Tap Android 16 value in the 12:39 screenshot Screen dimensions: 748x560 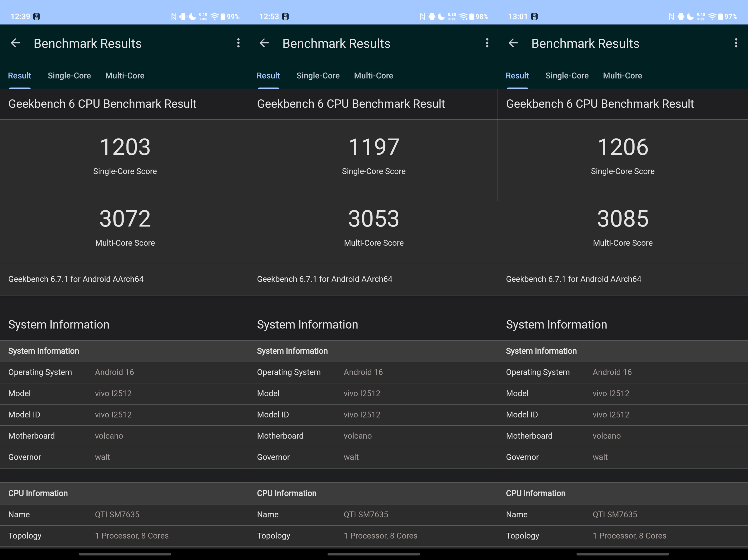(114, 372)
